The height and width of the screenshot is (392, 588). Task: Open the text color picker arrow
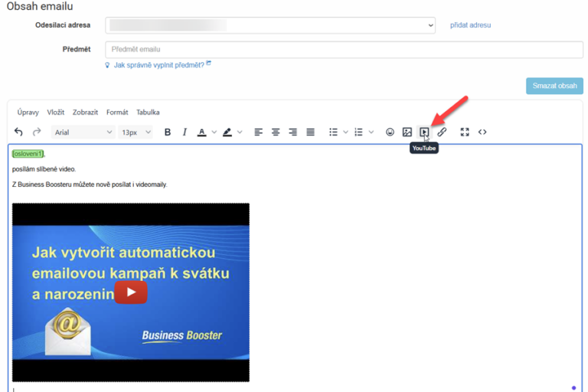214,132
